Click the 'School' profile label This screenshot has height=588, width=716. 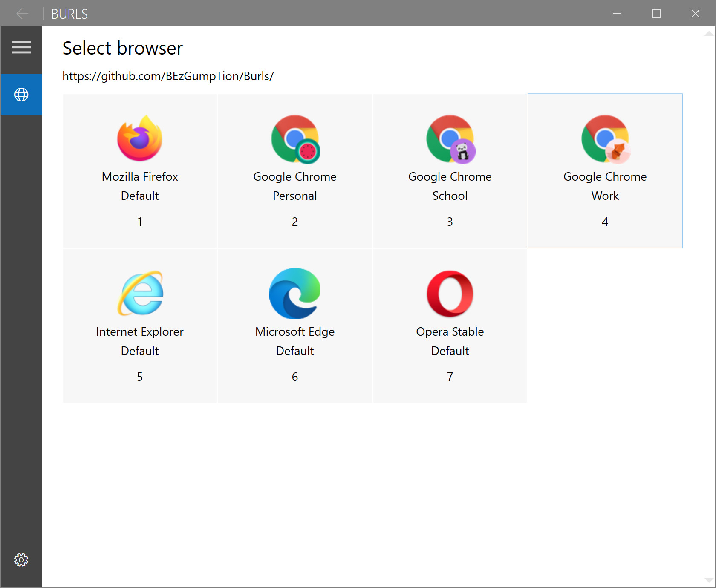[450, 196]
